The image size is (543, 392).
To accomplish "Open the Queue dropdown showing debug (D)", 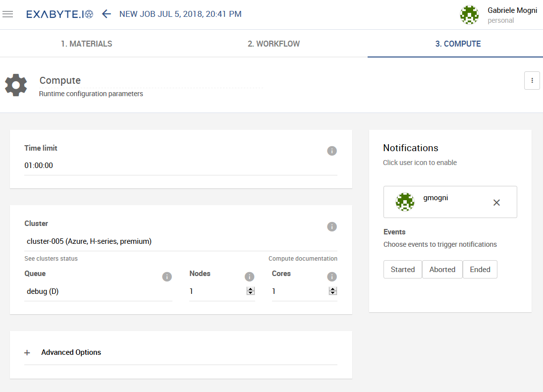I will pos(98,291).
